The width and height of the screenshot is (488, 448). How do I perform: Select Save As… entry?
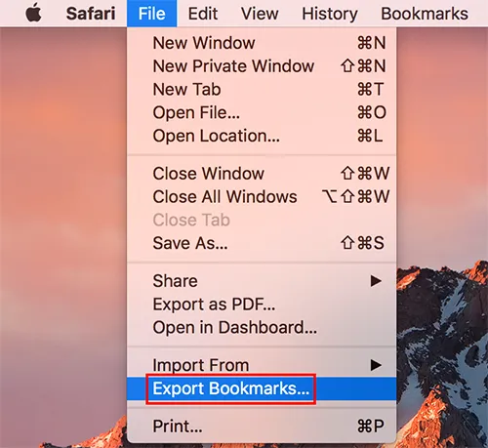(x=262, y=243)
